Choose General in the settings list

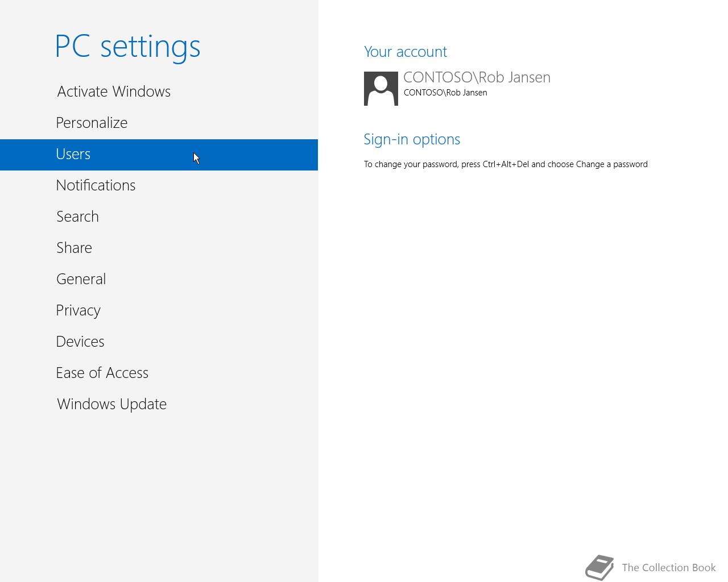point(159,280)
